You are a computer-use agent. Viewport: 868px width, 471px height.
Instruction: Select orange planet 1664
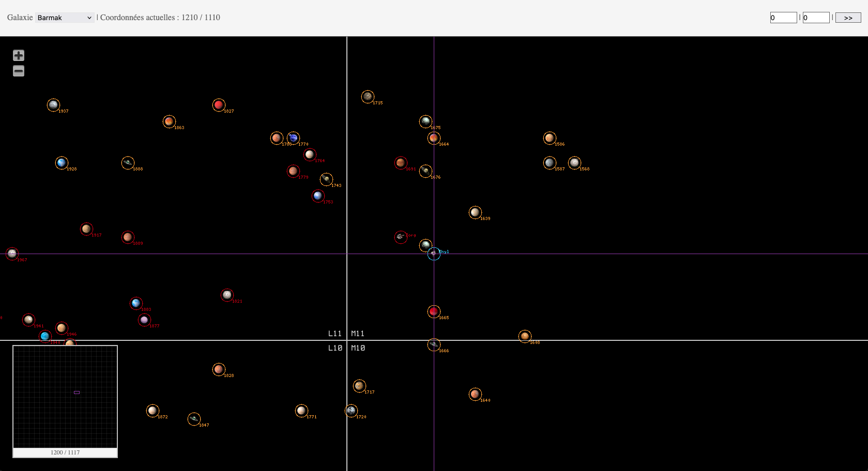coord(434,138)
